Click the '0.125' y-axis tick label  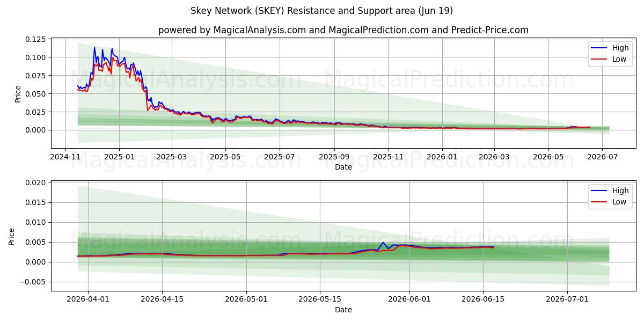coord(36,39)
